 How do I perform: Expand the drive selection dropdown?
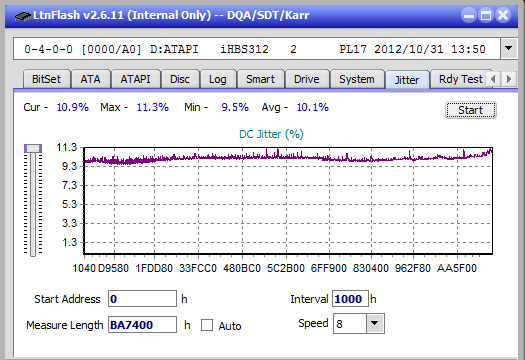pyautogui.click(x=509, y=49)
